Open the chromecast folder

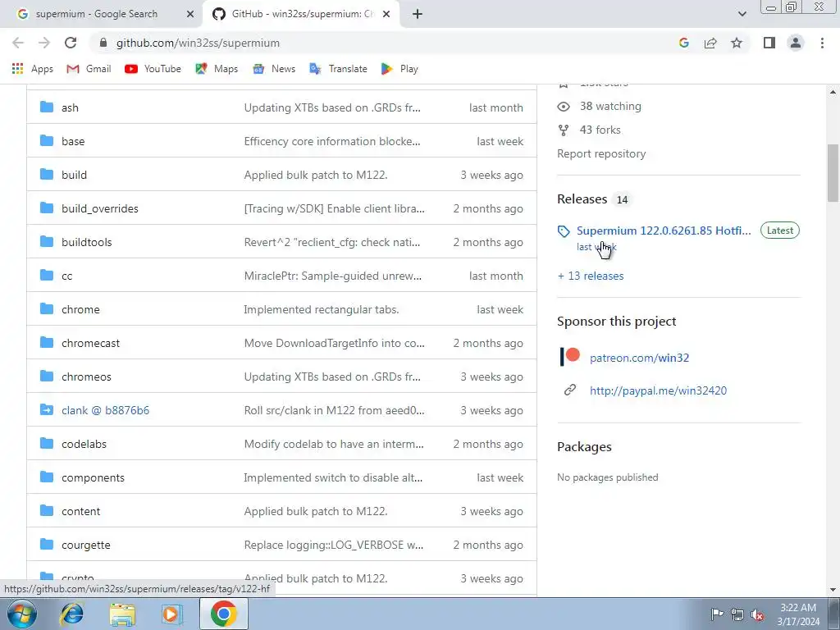coord(90,344)
